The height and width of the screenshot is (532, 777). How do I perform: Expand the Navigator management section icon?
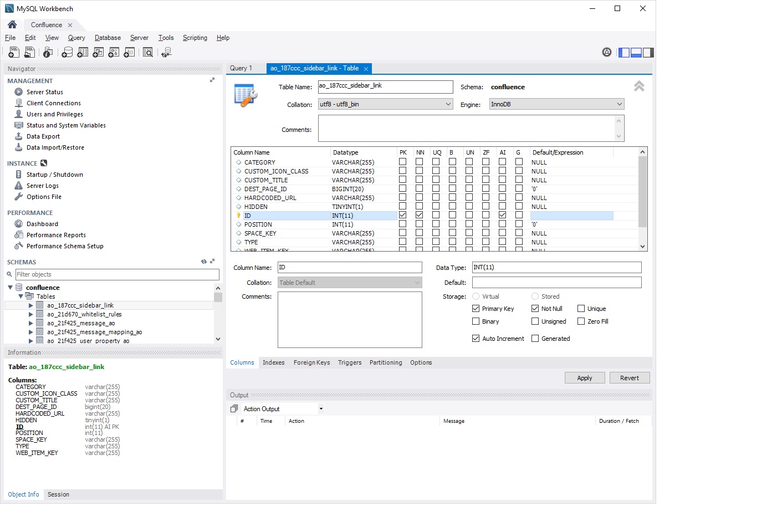click(x=212, y=80)
